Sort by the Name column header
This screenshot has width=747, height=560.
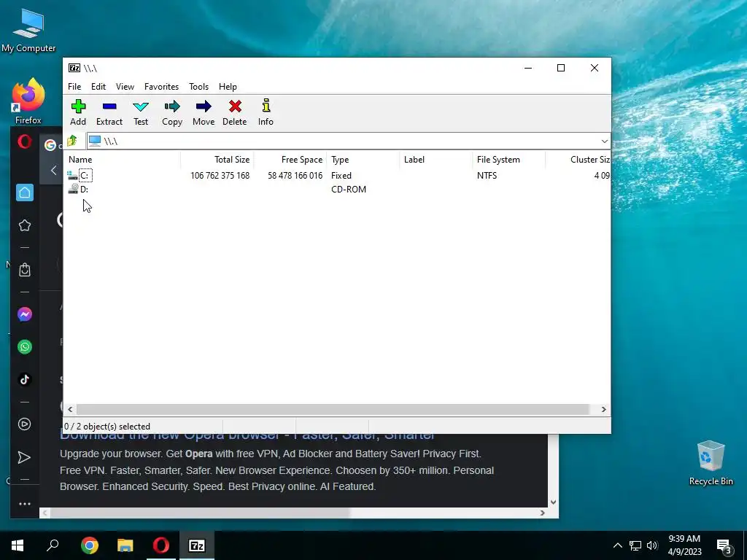(x=122, y=160)
